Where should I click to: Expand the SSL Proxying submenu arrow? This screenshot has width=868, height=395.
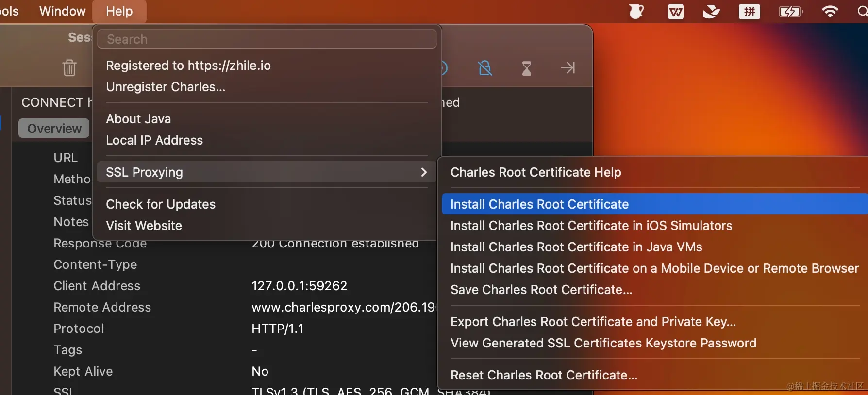(x=424, y=172)
